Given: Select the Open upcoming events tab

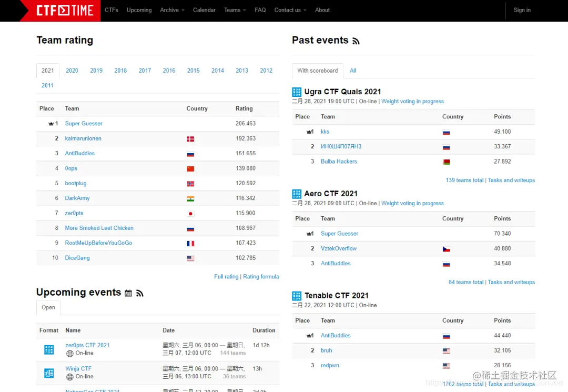Looking at the screenshot, I should tap(48, 308).
